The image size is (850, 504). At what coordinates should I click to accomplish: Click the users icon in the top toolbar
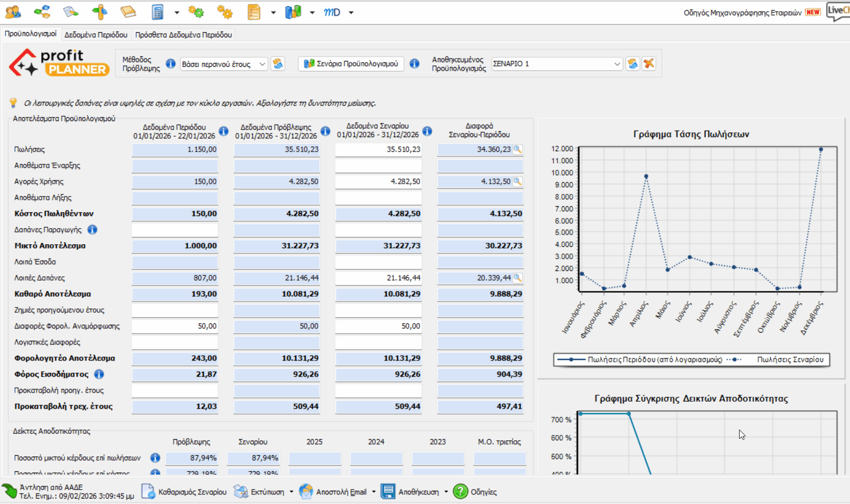[x=13, y=12]
